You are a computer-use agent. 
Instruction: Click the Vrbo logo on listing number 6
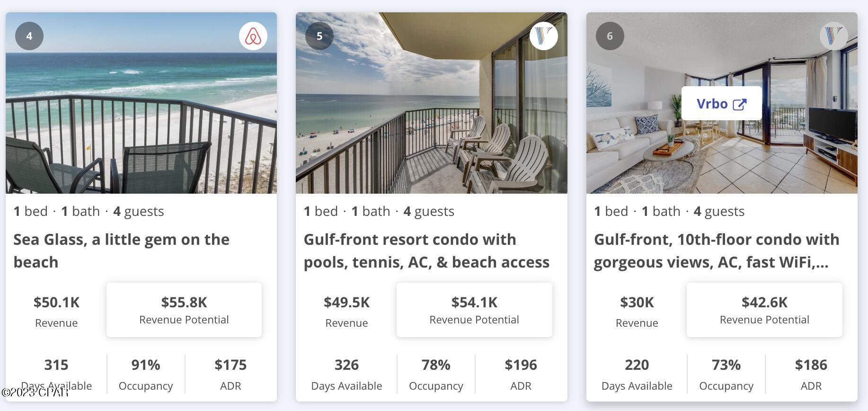click(x=833, y=36)
